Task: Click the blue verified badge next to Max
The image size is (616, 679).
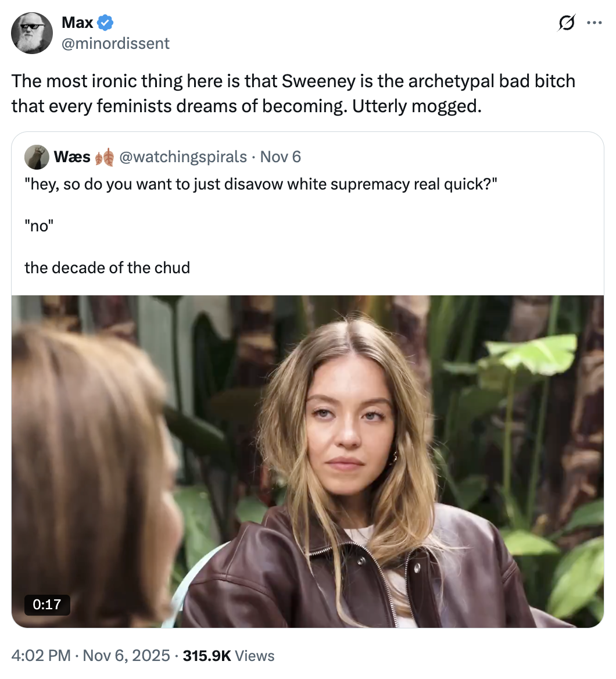Action: click(105, 23)
